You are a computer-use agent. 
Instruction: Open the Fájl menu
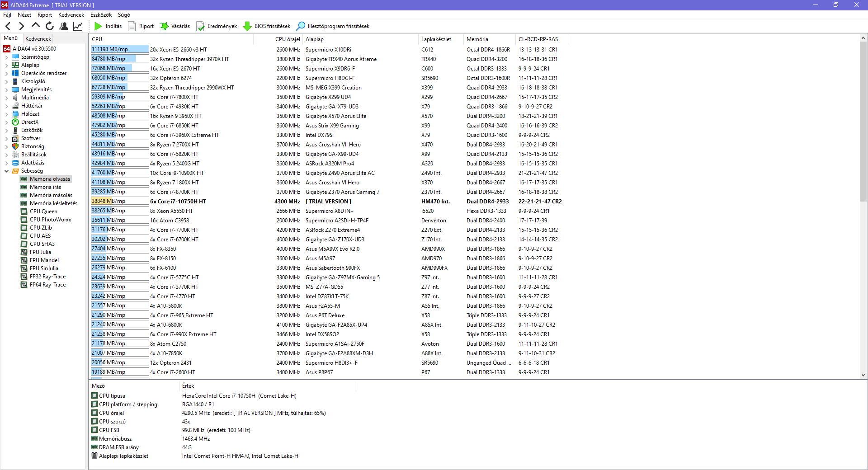tap(7, 15)
